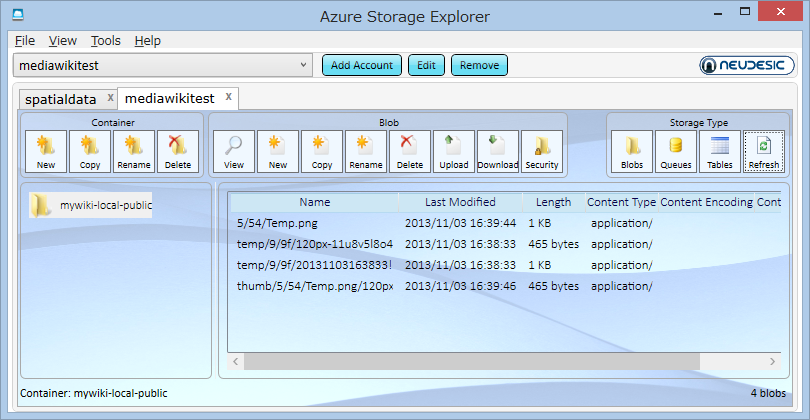This screenshot has height=420, width=810.
Task: Rename the selected blob
Action: click(x=366, y=151)
